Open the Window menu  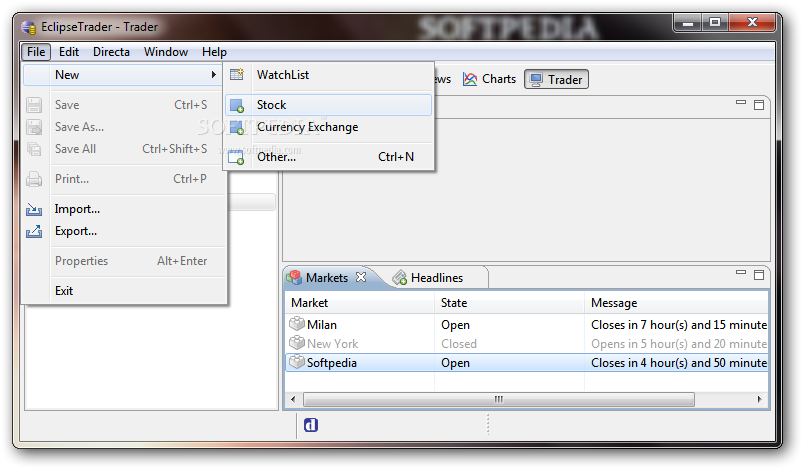[165, 52]
